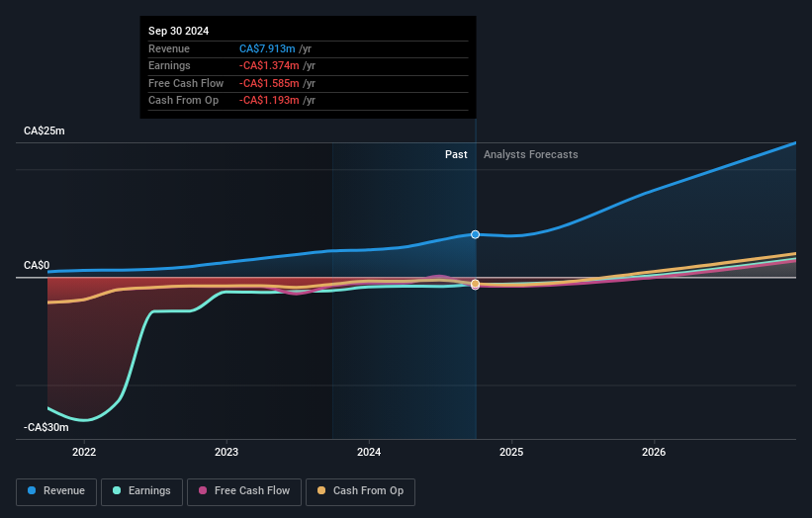This screenshot has width=812, height=518.
Task: Click the CA$0 y-axis label
Action: [37, 266]
